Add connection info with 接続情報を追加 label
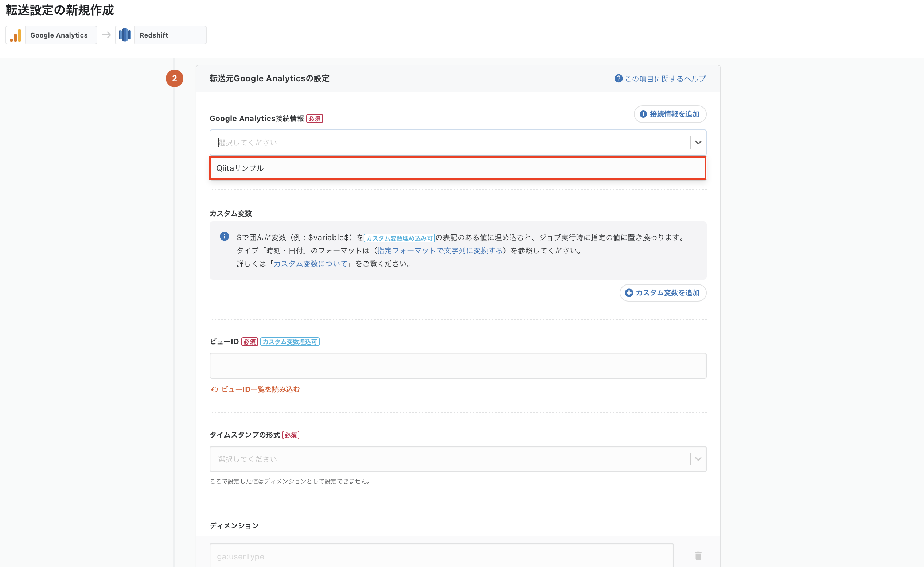 point(674,114)
